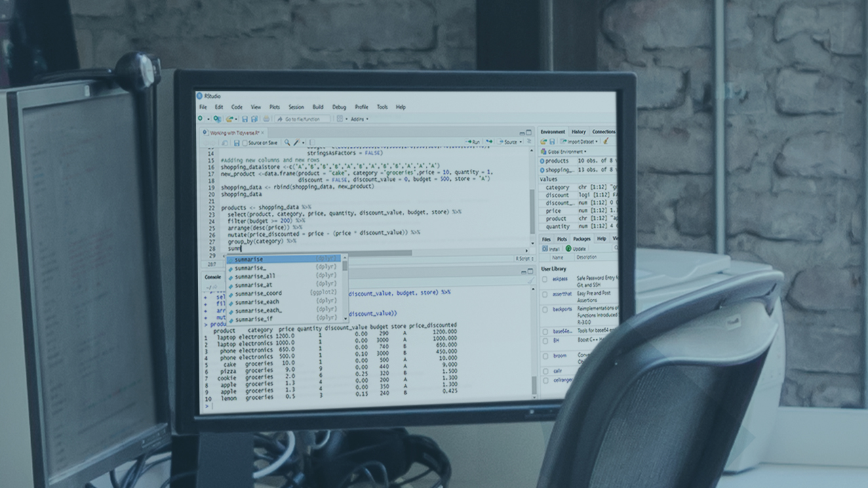This screenshot has height=488, width=868.
Task: Create a new file using the toolbar icon
Action: click(200, 118)
